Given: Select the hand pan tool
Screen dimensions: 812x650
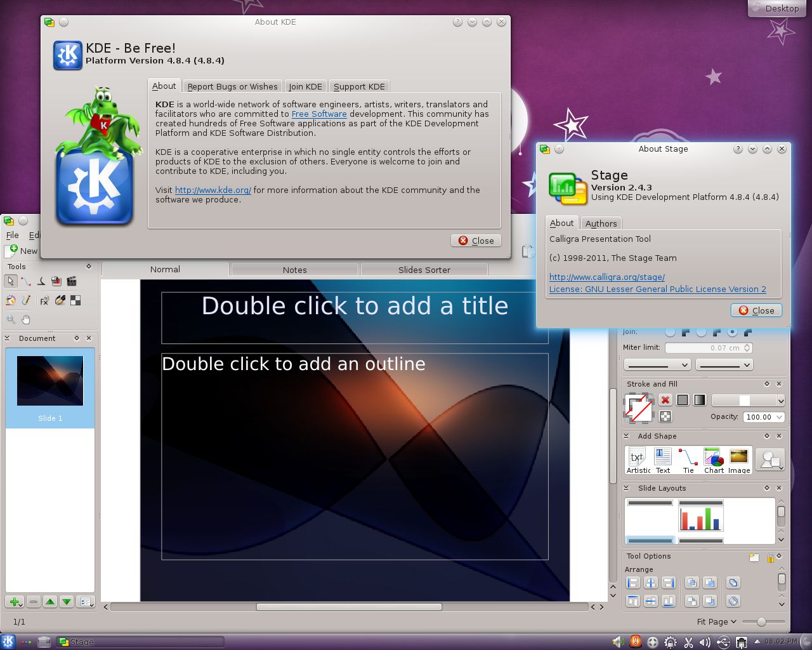Looking at the screenshot, I should tap(26, 319).
